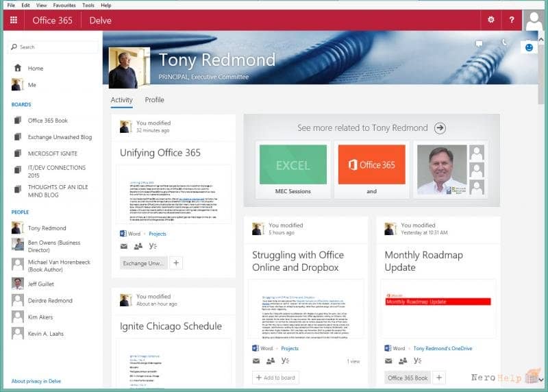Viewport: 548px width, 392px height.
Task: Click the Delve header link
Action: (100, 21)
